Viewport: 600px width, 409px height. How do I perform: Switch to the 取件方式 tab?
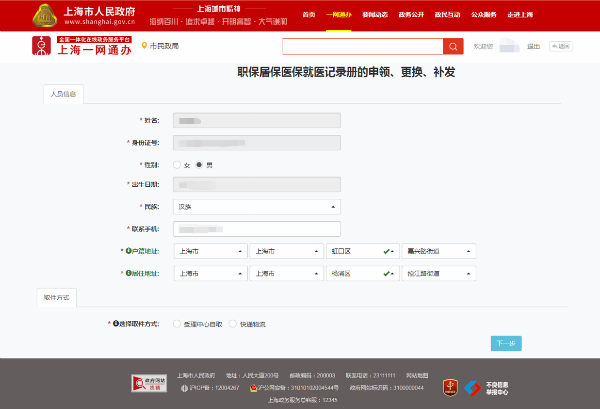pos(57,297)
